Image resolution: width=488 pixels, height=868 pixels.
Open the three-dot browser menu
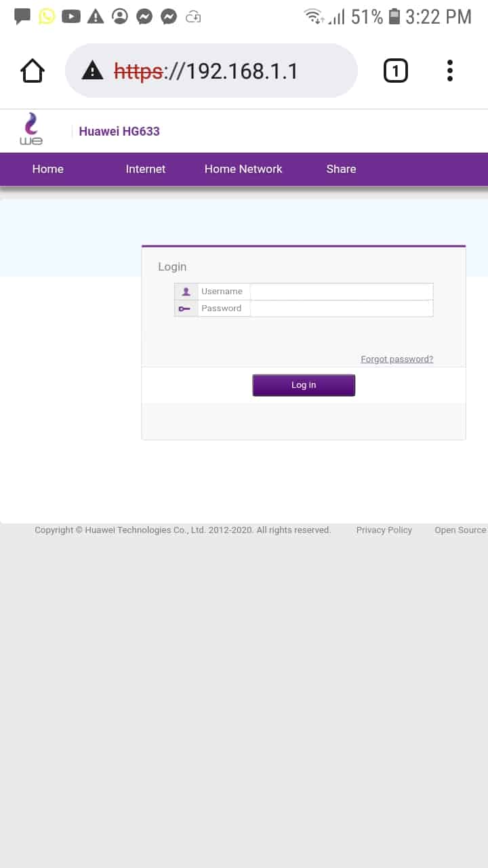450,71
